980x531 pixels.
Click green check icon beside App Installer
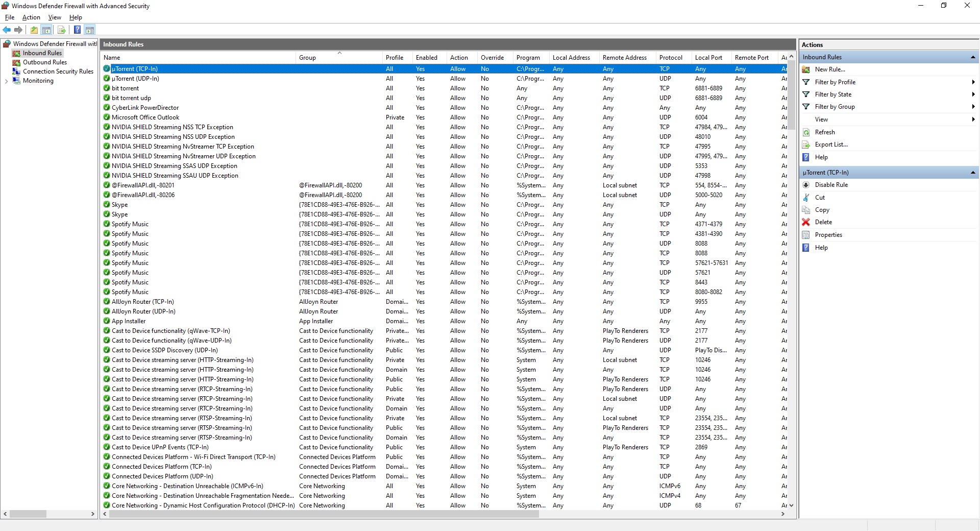(x=107, y=321)
